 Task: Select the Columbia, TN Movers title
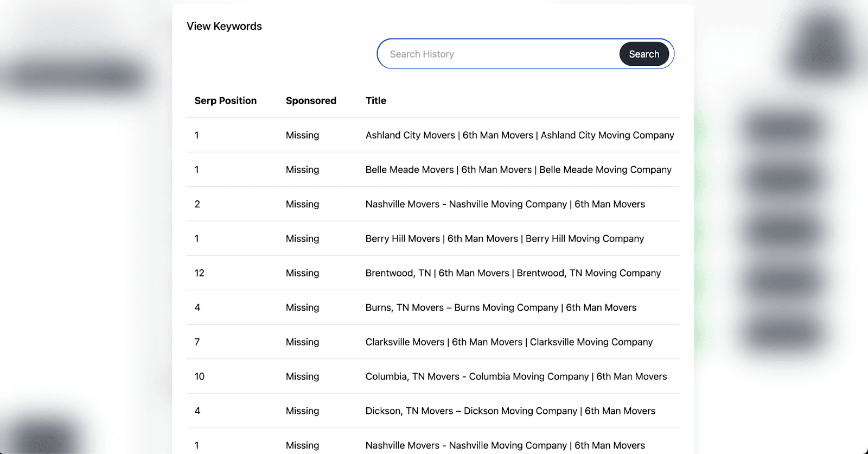pyautogui.click(x=516, y=376)
